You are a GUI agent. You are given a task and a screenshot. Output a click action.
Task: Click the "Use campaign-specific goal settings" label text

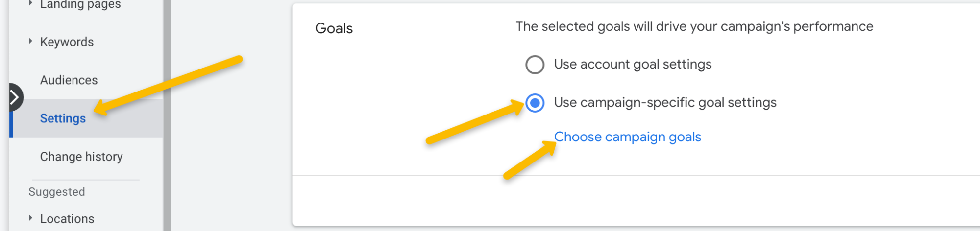point(665,103)
